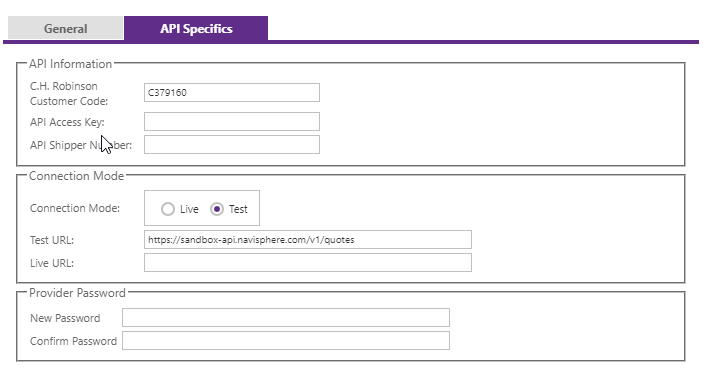The width and height of the screenshot is (706, 377).
Task: Focus the Confirm Password text box
Action: pyautogui.click(x=286, y=341)
